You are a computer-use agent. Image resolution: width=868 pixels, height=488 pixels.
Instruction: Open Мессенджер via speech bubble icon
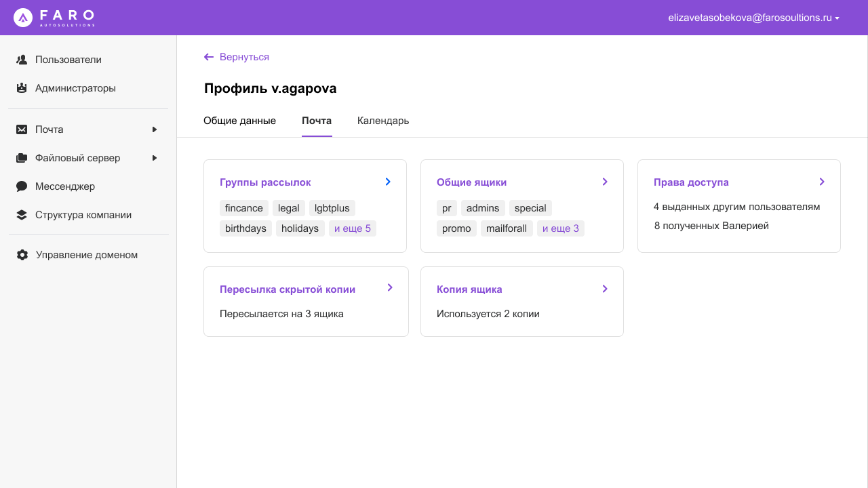click(20, 186)
